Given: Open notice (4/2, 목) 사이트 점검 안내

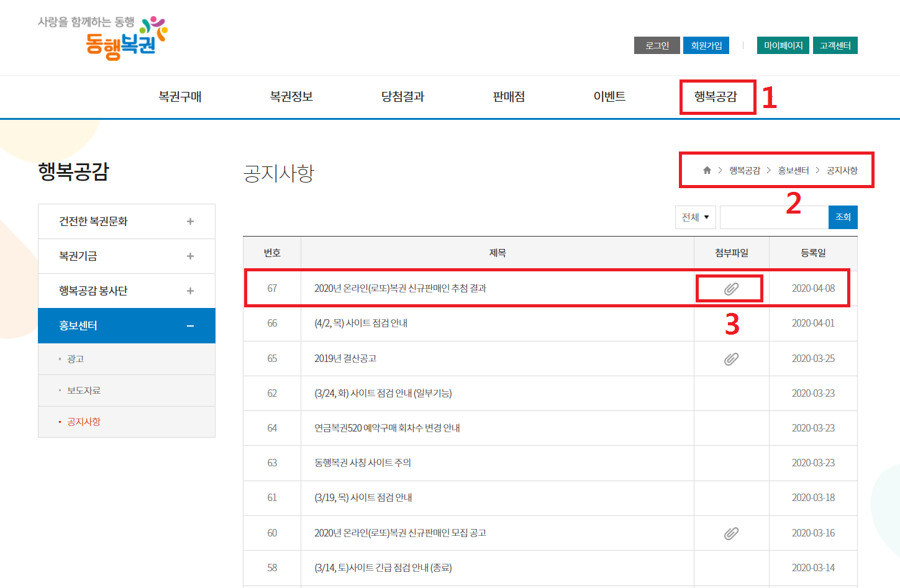Looking at the screenshot, I should pos(361,323).
